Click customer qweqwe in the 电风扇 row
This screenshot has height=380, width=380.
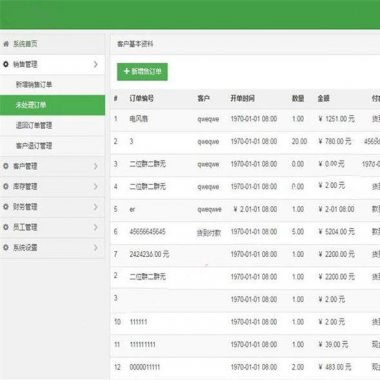pos(208,119)
